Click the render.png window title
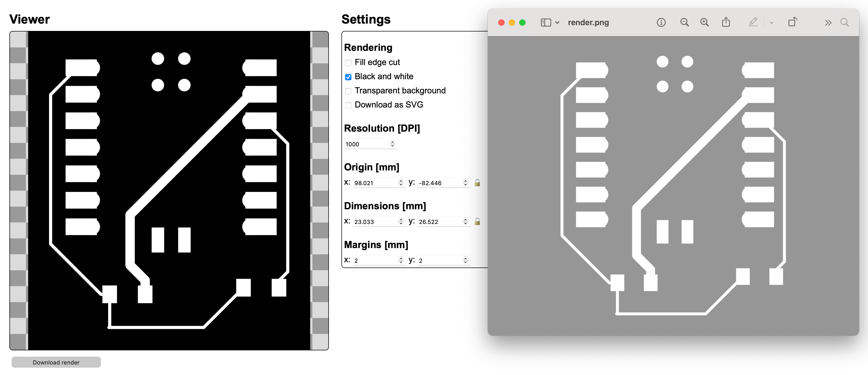This screenshot has height=375, width=868. click(588, 23)
